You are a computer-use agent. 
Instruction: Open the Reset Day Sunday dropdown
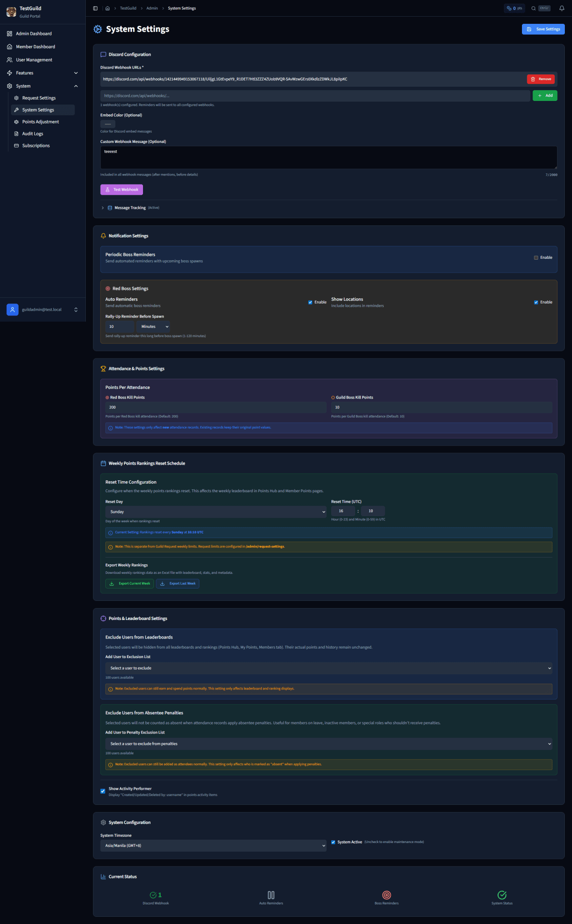click(x=216, y=512)
